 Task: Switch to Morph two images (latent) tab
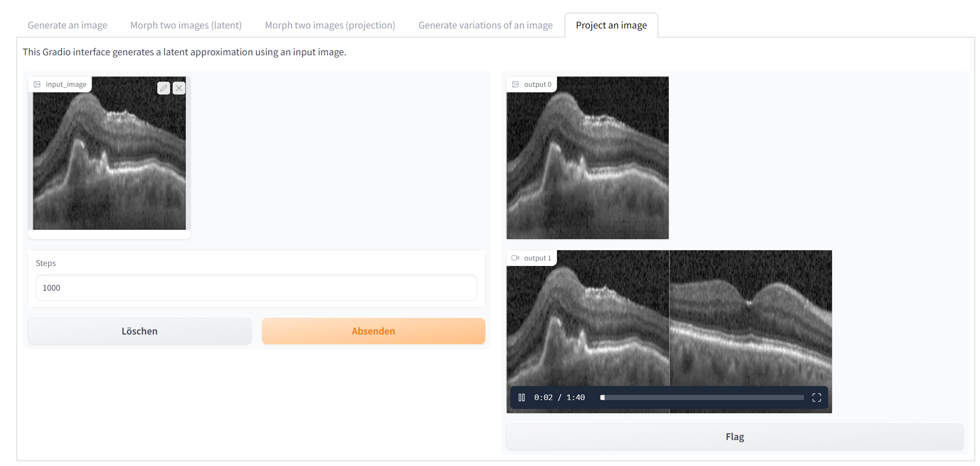click(186, 25)
